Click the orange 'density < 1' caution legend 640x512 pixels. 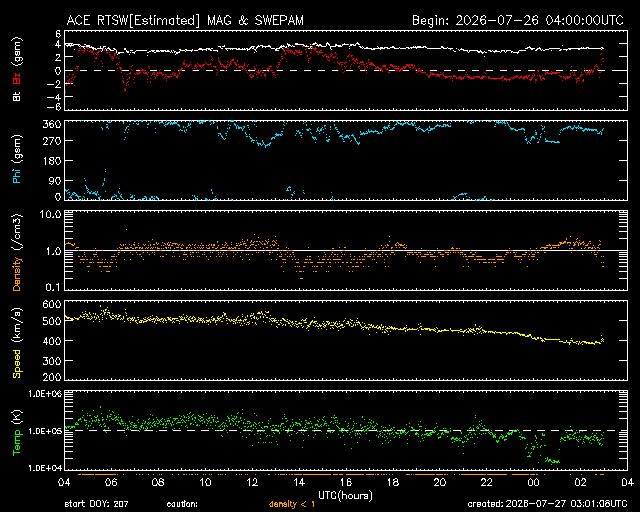(292, 504)
